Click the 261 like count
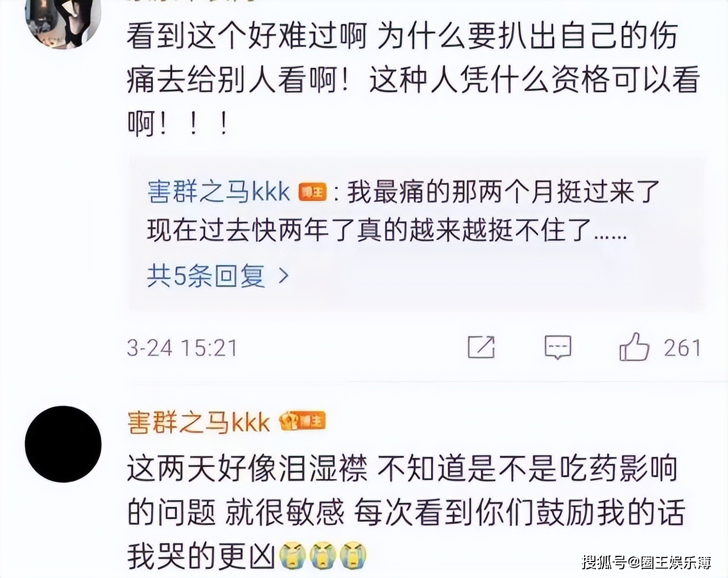This screenshot has height=578, width=728. (682, 348)
